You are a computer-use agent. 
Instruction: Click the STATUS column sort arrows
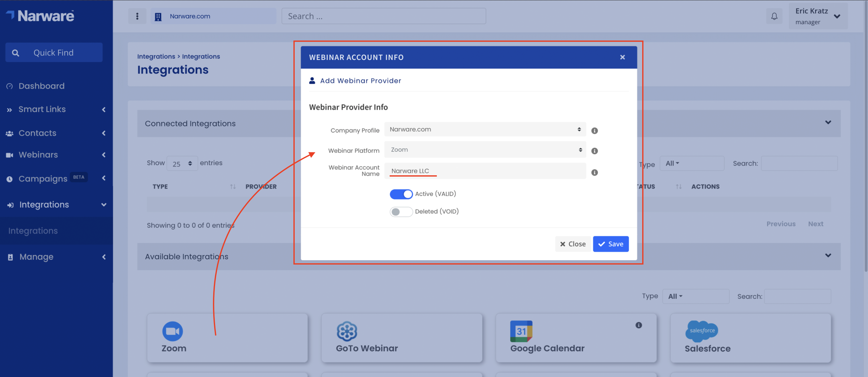[679, 187]
